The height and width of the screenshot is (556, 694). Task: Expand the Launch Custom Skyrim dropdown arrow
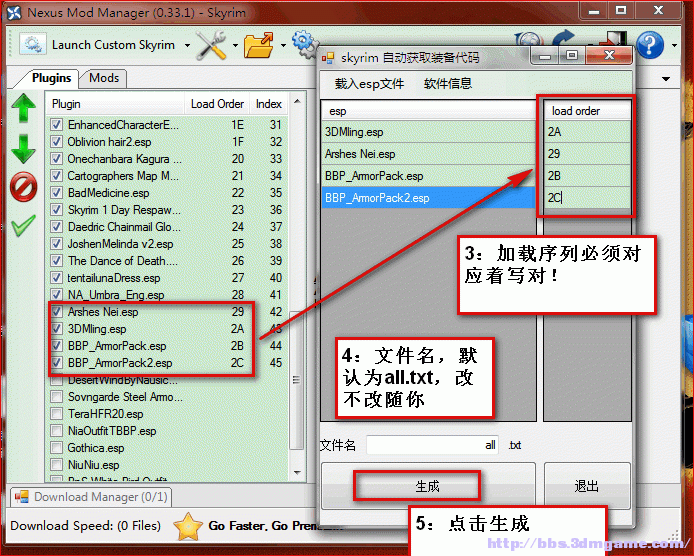pos(186,45)
